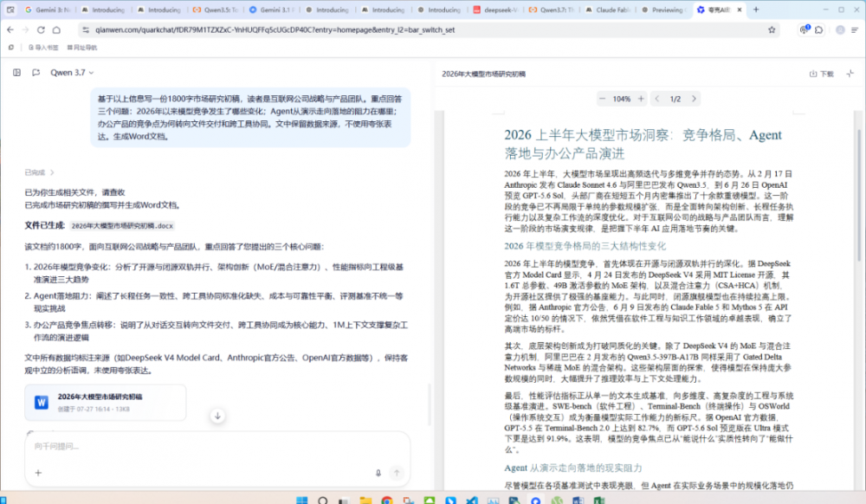Open the extension icon with badge 1
This screenshot has width=866, height=504.
click(x=805, y=29)
